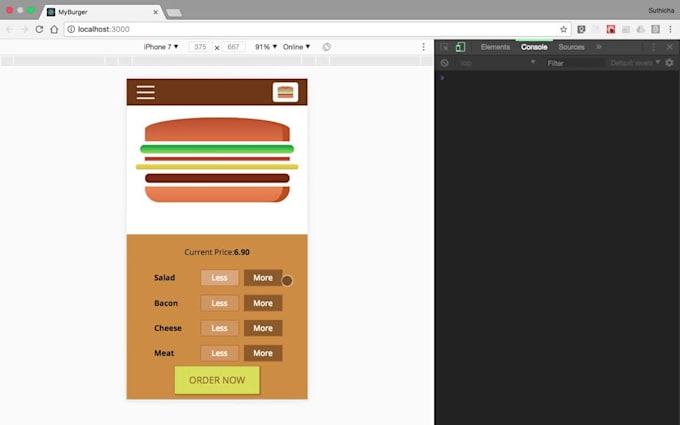Click the Current Price 6.90 text
Screen dimensions: 680x425
point(217,252)
